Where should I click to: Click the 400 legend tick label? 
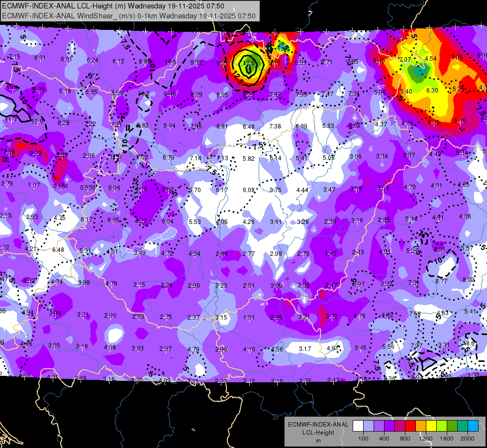384,439
